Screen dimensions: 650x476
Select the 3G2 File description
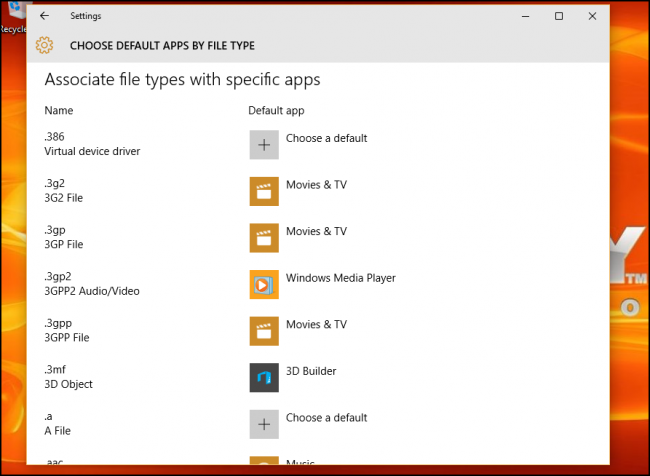[x=63, y=198]
